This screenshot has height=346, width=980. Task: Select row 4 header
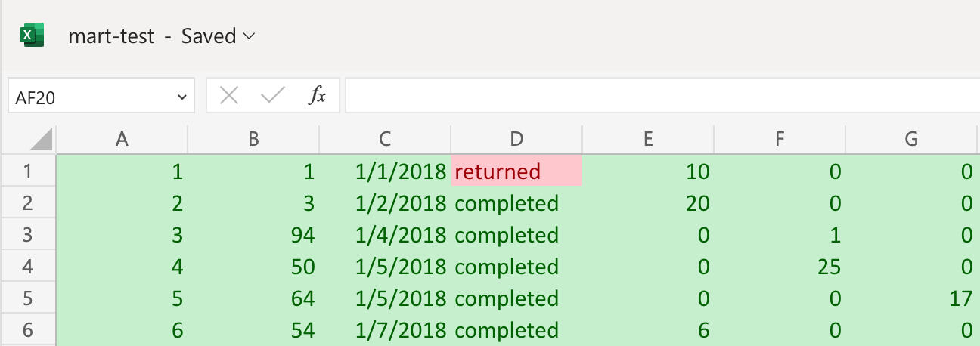click(x=28, y=267)
